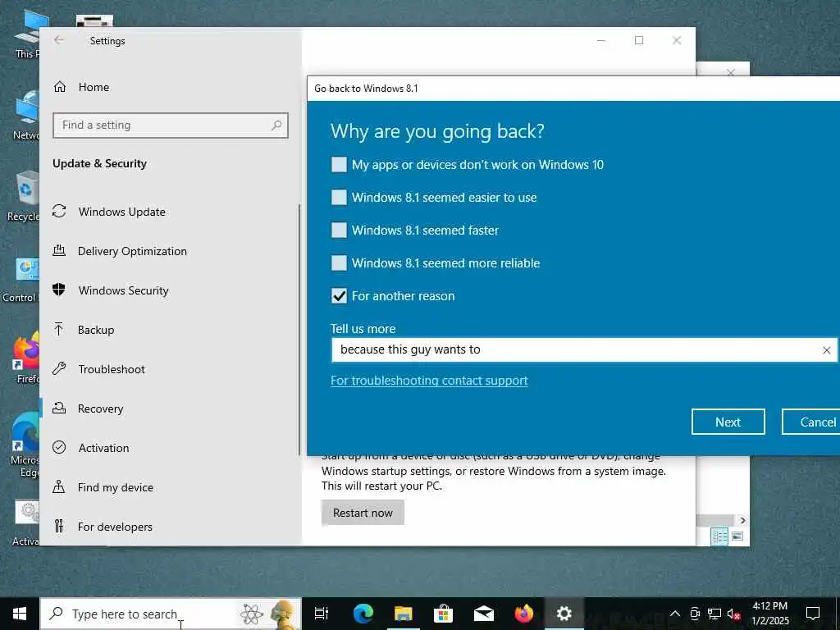Open Windows Security page

(x=123, y=290)
